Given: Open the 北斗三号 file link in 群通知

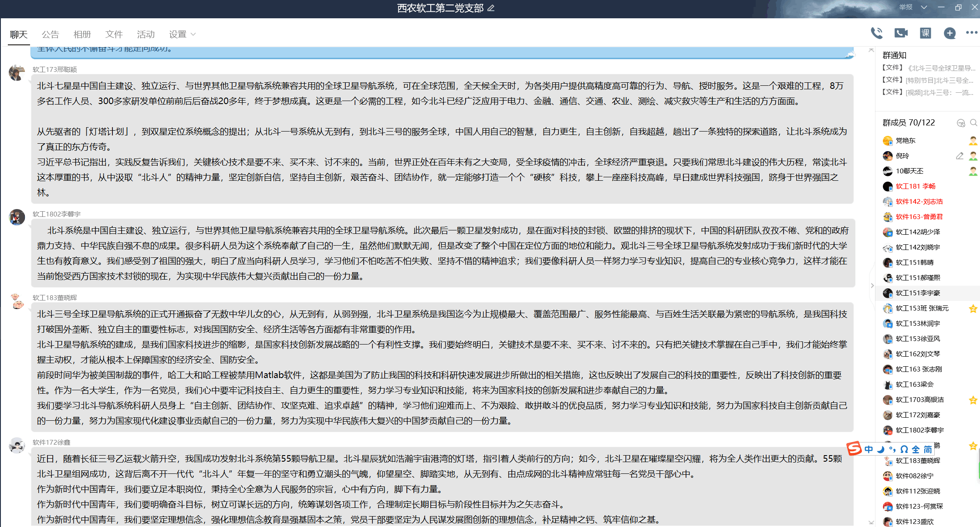Looking at the screenshot, I should tap(928, 67).
